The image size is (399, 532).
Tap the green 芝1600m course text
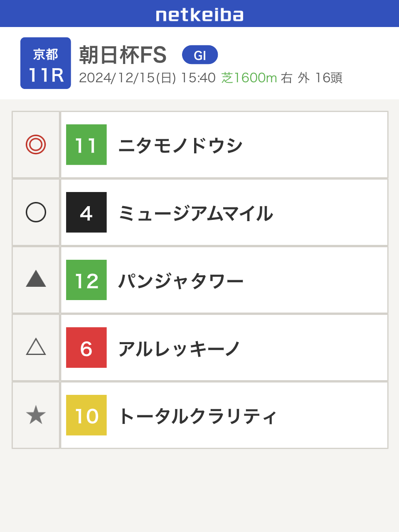click(x=249, y=78)
